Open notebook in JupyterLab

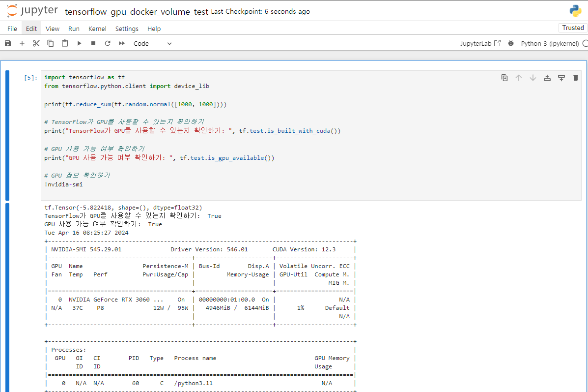tap(480, 44)
